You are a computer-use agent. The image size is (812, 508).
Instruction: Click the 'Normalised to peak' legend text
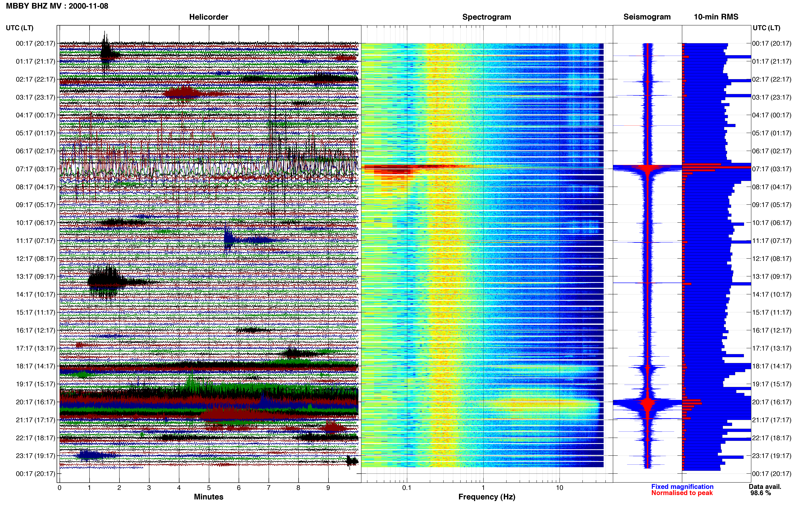[x=682, y=493]
